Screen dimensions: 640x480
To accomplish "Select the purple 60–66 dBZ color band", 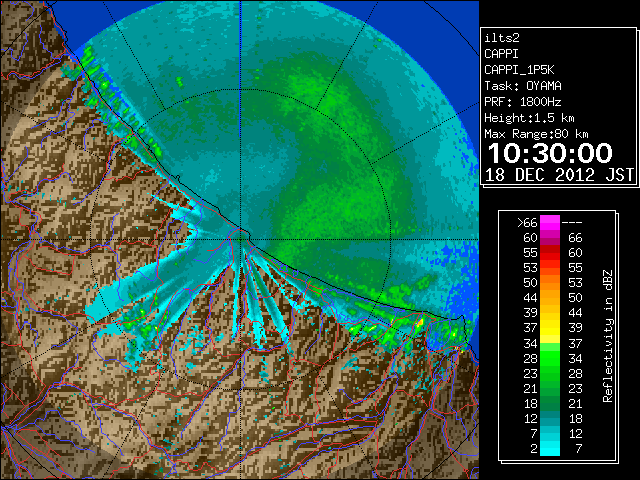I will (x=550, y=238).
